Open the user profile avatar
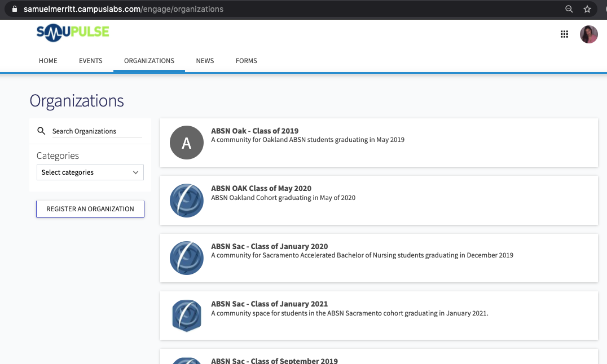 click(588, 34)
